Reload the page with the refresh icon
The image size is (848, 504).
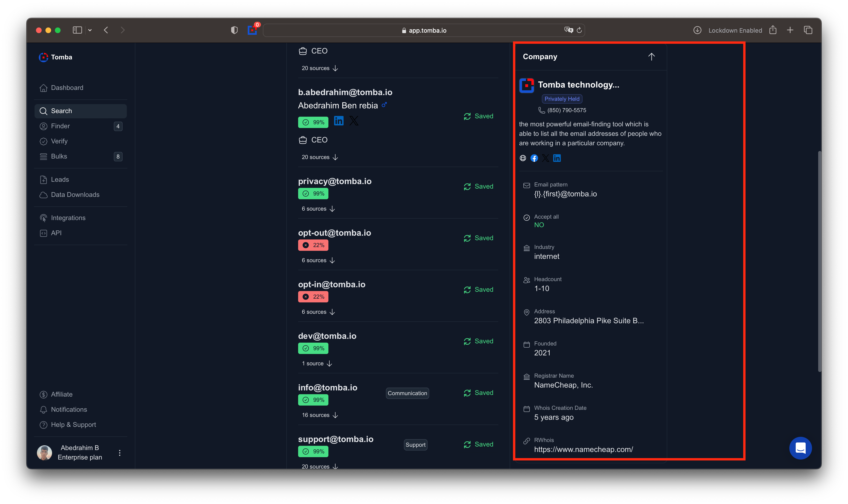click(x=579, y=30)
